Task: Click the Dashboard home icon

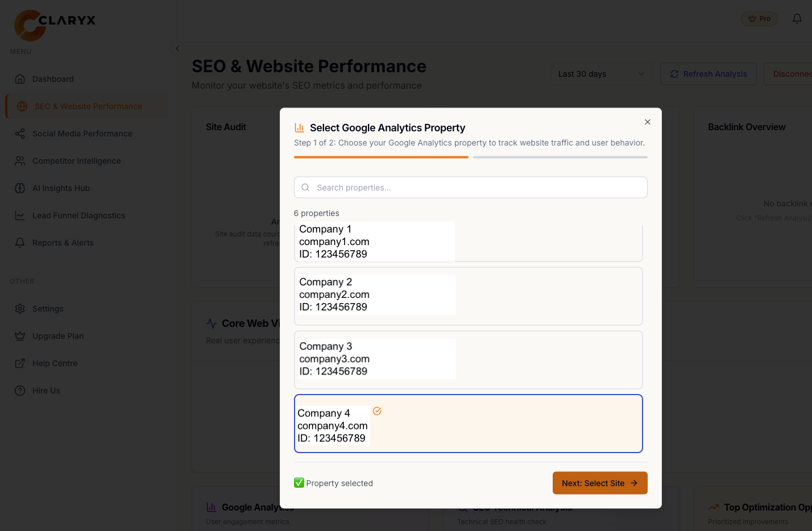Action: (x=20, y=79)
